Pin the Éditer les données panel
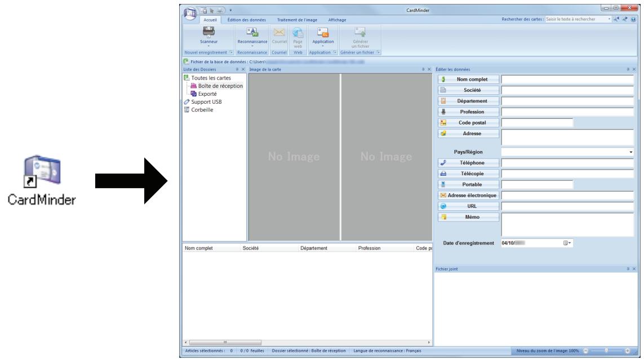Screen dimensions: 644x359 (x=628, y=69)
